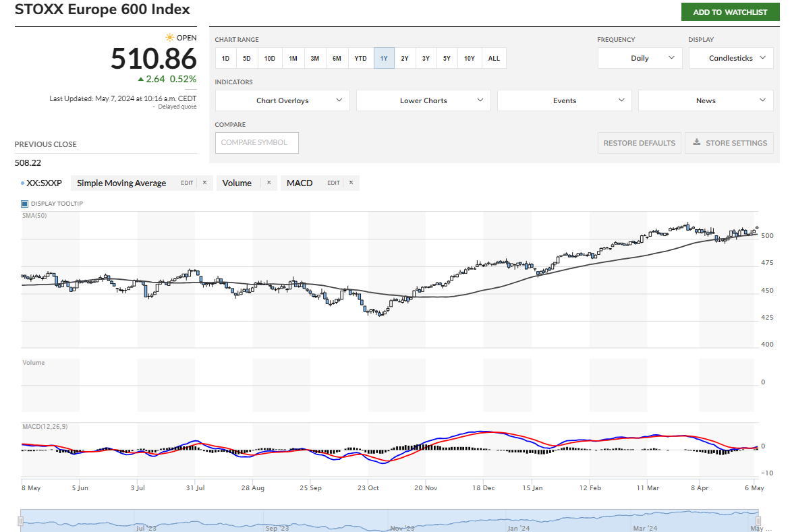Click the 2.64 0.52% change value
Screen dimensions: 790x532
pyautogui.click(x=167, y=79)
